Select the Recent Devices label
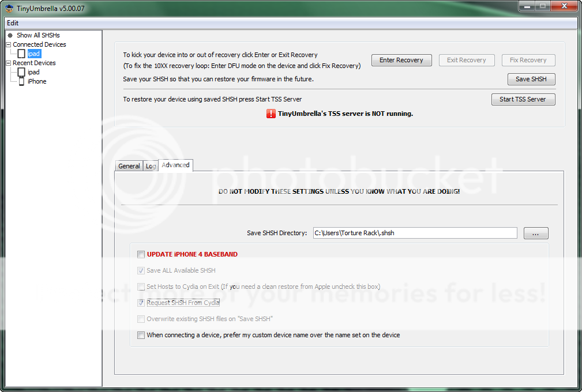The width and height of the screenshot is (582, 392). point(34,63)
